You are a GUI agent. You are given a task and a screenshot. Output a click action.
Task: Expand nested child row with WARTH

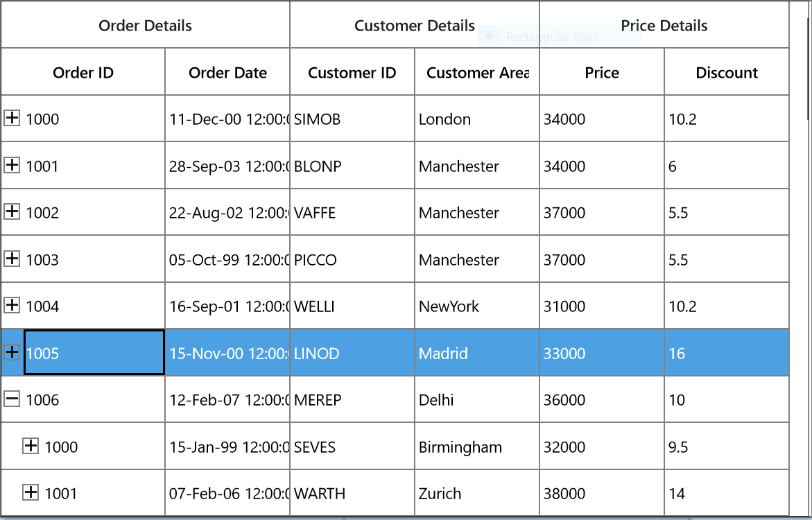(x=31, y=492)
